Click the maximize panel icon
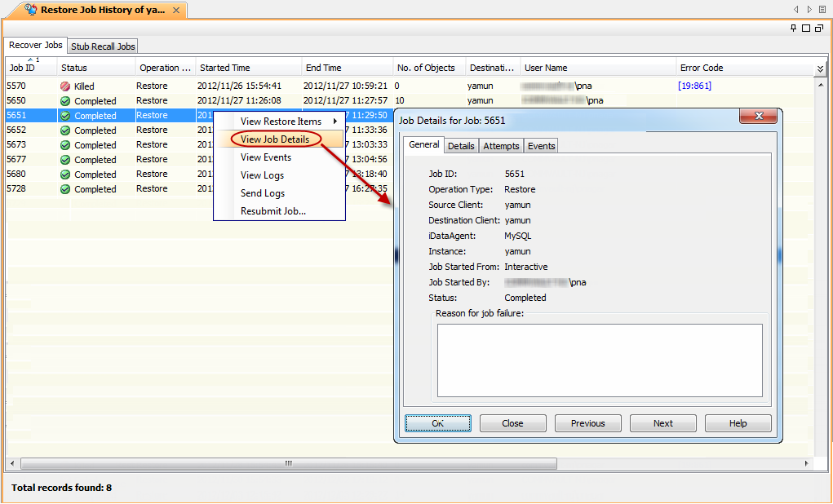Image resolution: width=833 pixels, height=504 pixels. (x=806, y=28)
